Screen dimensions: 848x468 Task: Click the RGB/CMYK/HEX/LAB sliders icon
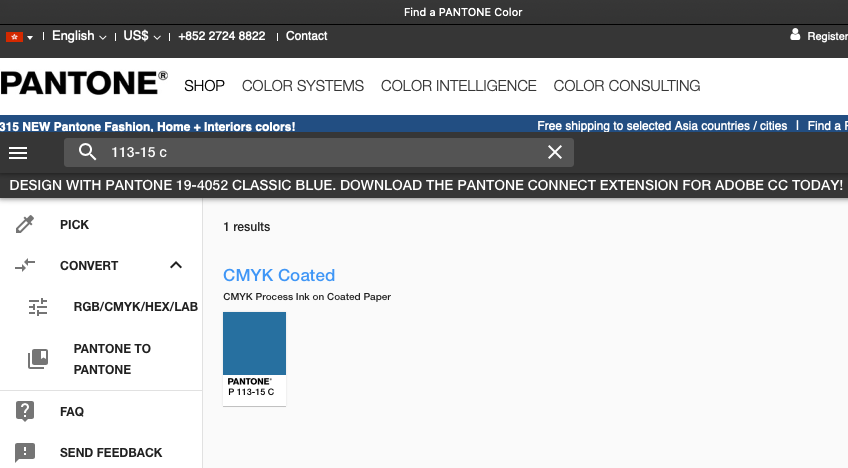(38, 307)
